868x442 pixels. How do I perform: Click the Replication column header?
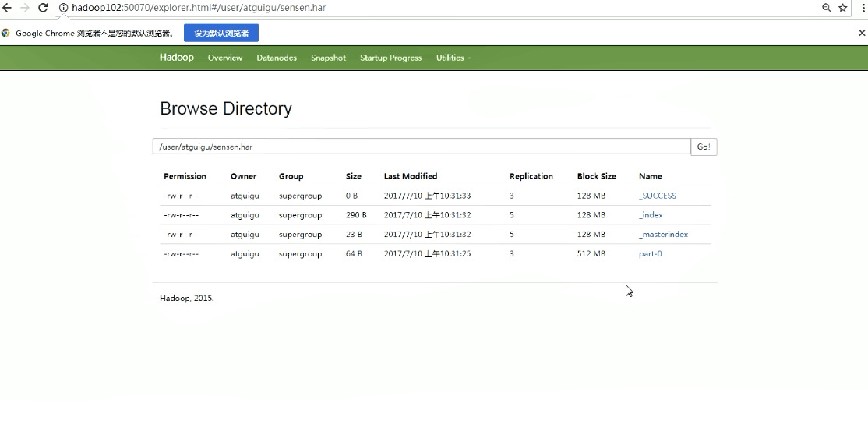531,176
